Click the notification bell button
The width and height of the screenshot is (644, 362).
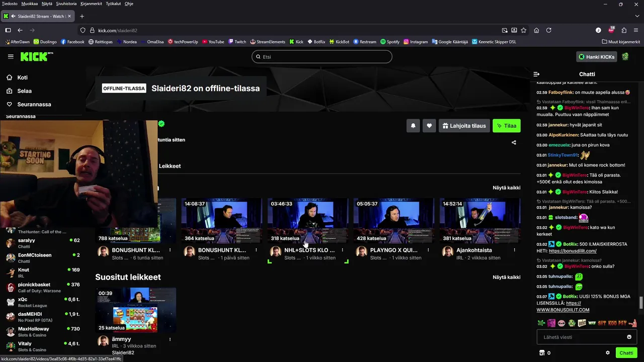coord(413,126)
